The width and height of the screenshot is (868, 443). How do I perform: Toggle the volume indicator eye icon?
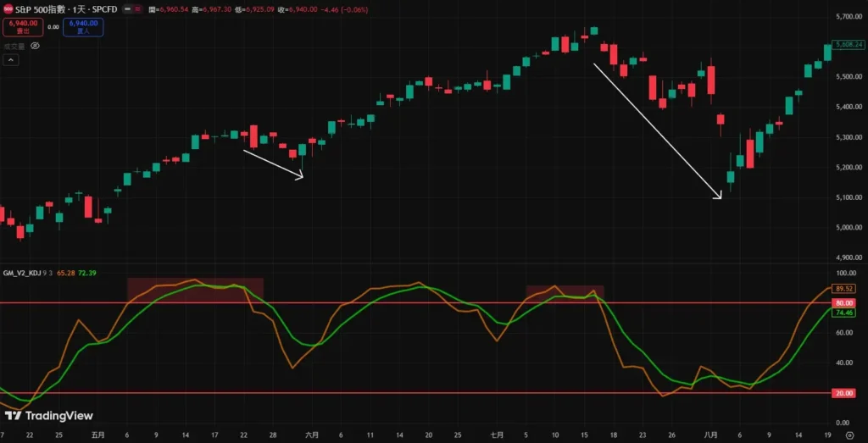[x=35, y=47]
